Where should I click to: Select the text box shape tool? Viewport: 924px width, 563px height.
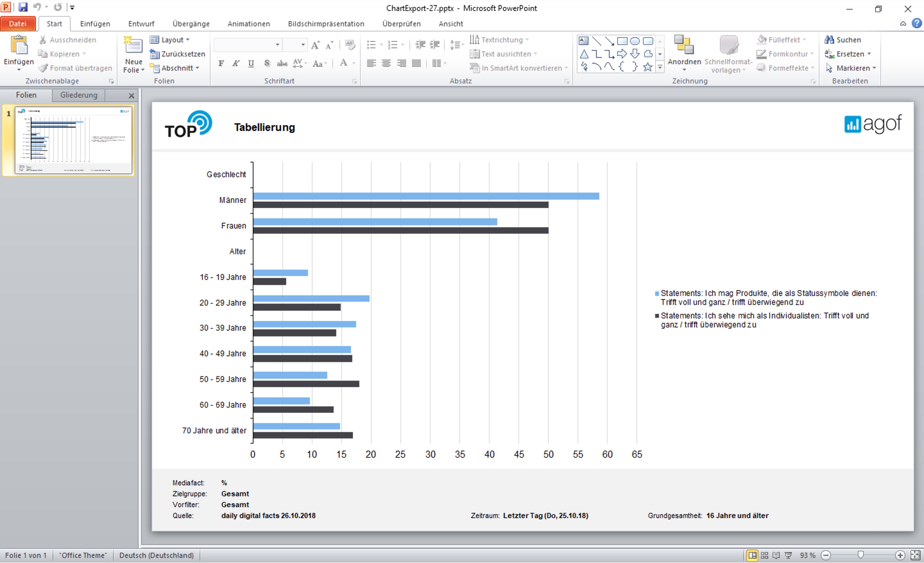click(584, 41)
